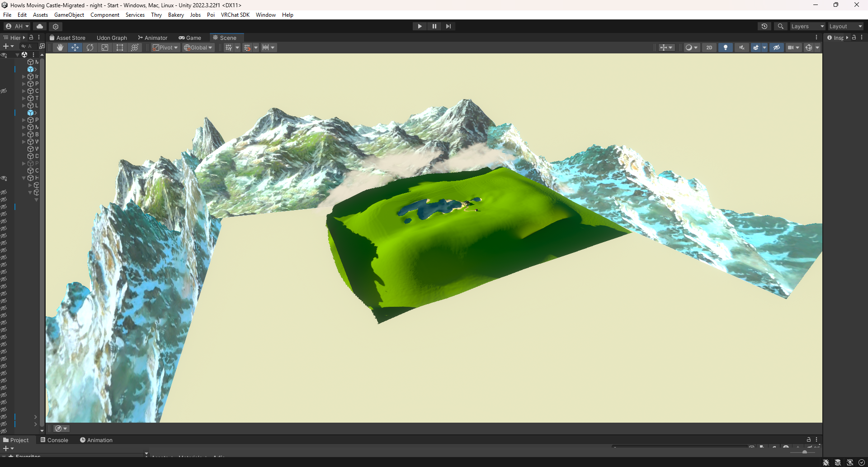Open Scene view three-dot menu

point(816,38)
